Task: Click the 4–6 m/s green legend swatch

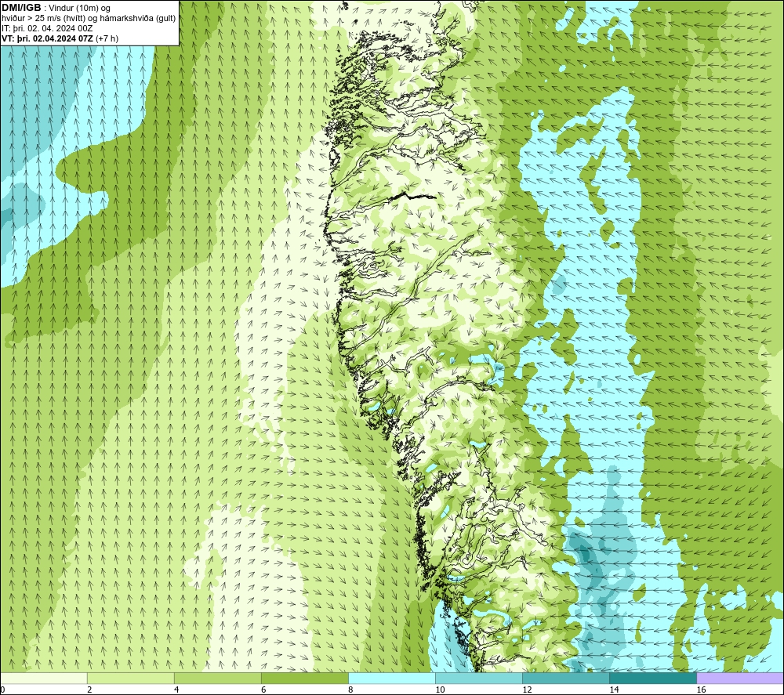Action: pos(217,678)
